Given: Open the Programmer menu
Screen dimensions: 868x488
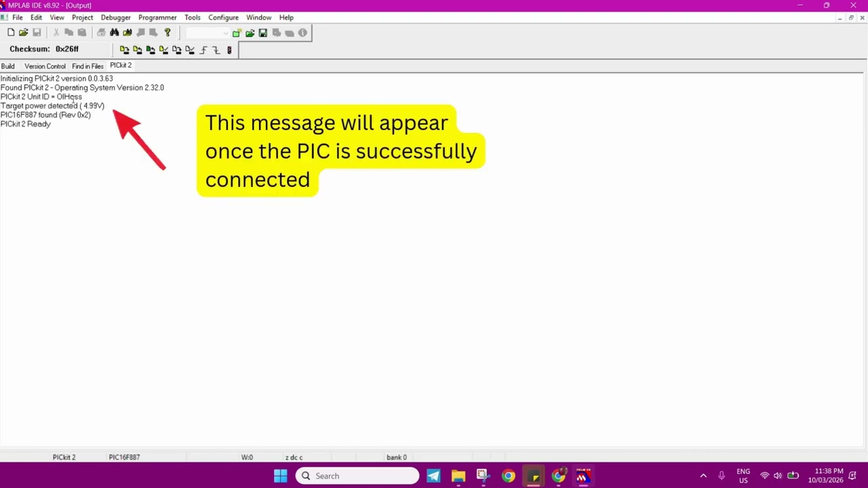Looking at the screenshot, I should [157, 18].
